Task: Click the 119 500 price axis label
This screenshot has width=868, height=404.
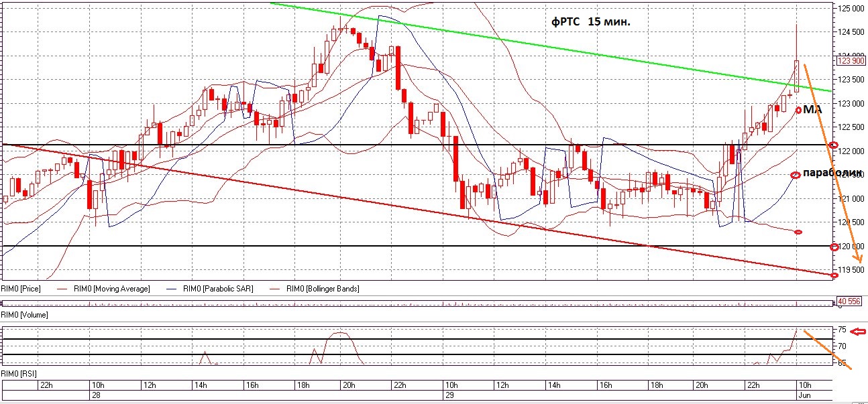Action: tap(851, 269)
